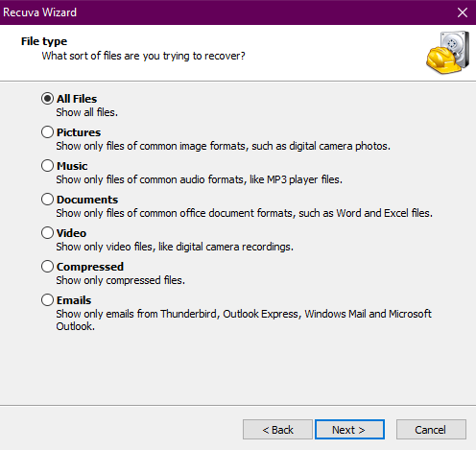
Task: Click the Recuva Wizard title bar text
Action: pyautogui.click(x=40, y=12)
